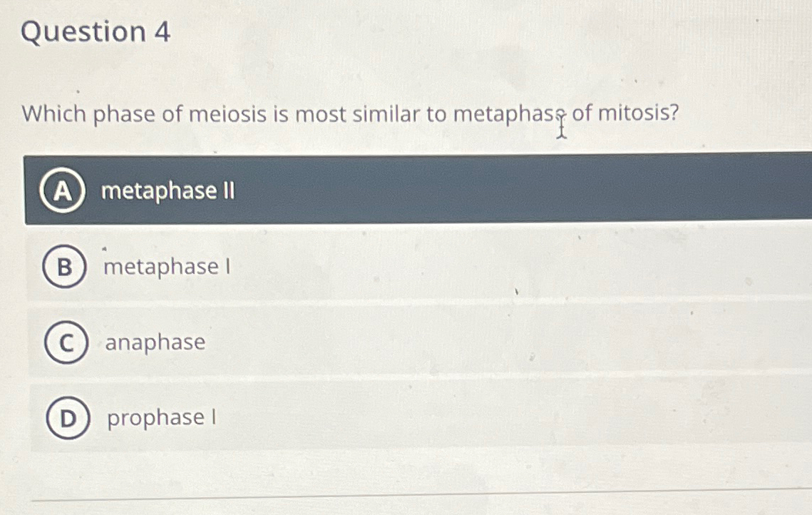Click the Question 4 heading

[98, 33]
